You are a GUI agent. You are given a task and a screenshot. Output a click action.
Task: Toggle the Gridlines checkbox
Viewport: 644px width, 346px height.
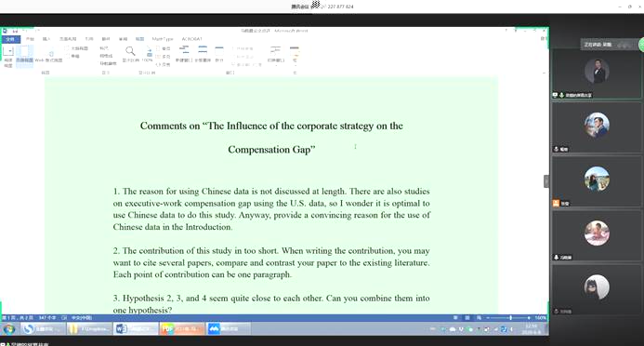click(106, 56)
